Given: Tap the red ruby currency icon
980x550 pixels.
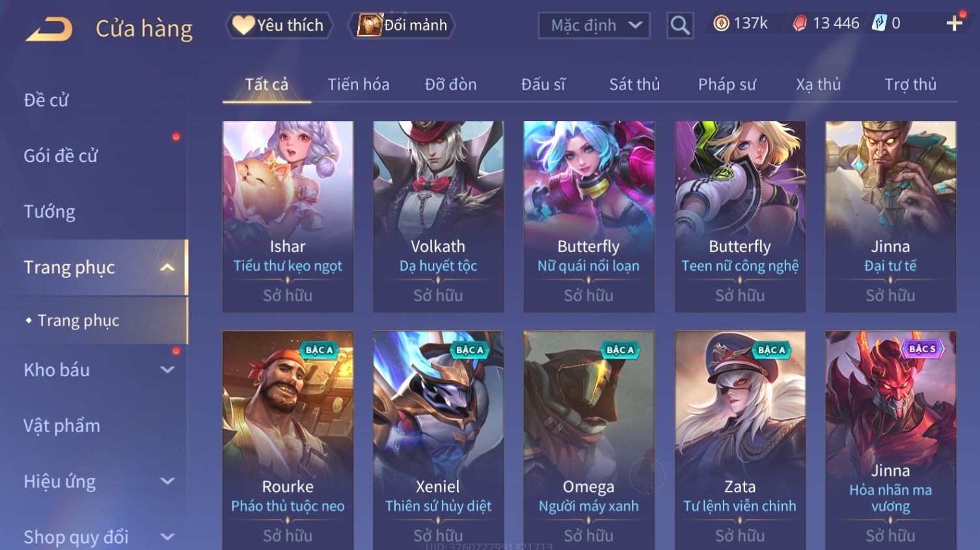Looking at the screenshot, I should point(800,23).
